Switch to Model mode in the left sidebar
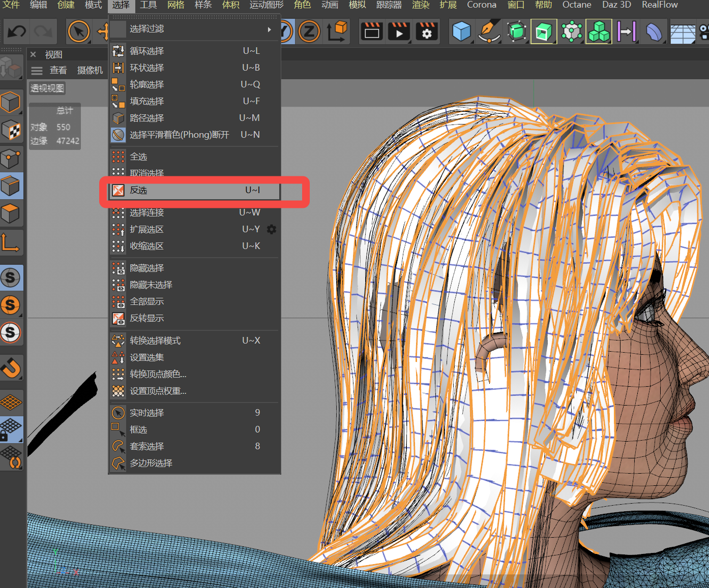The height and width of the screenshot is (588, 709). pyautogui.click(x=11, y=103)
